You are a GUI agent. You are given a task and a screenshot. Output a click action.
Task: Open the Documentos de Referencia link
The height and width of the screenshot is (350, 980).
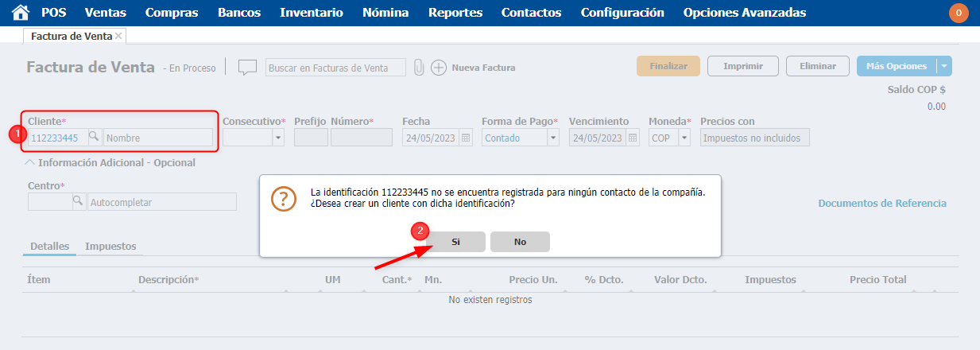point(882,203)
